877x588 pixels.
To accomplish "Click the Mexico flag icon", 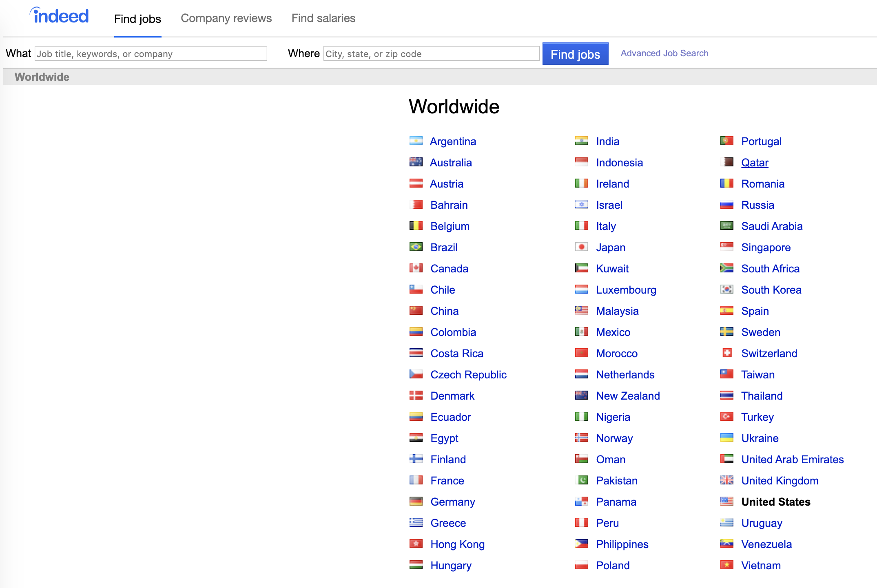I will (581, 332).
